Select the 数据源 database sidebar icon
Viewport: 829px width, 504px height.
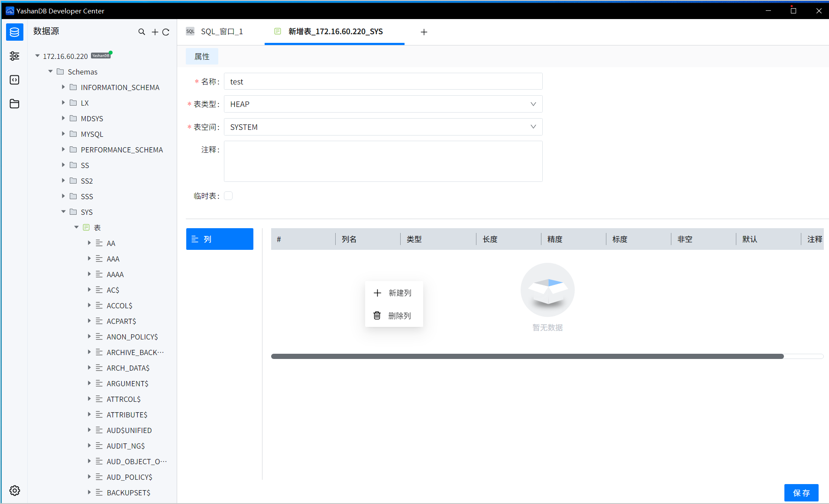14,32
